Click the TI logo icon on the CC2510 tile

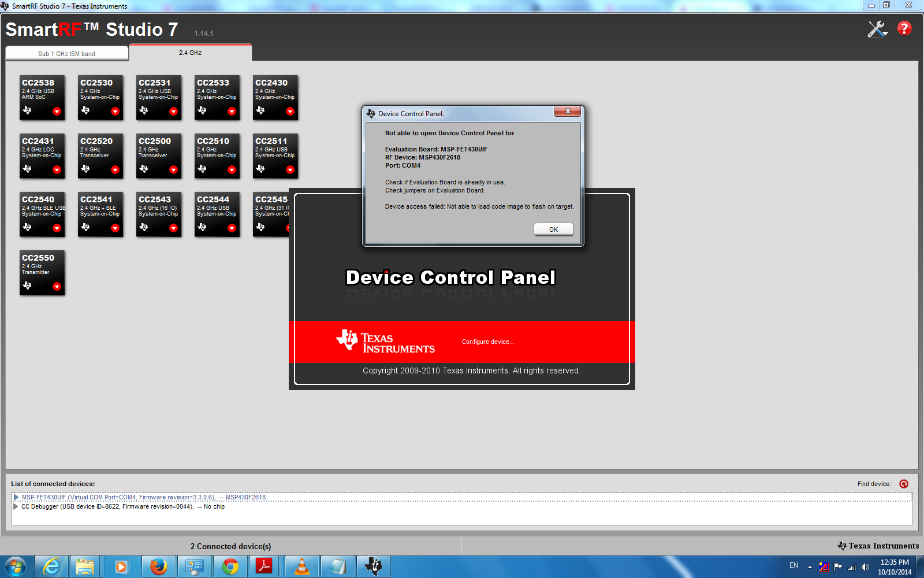(x=202, y=169)
